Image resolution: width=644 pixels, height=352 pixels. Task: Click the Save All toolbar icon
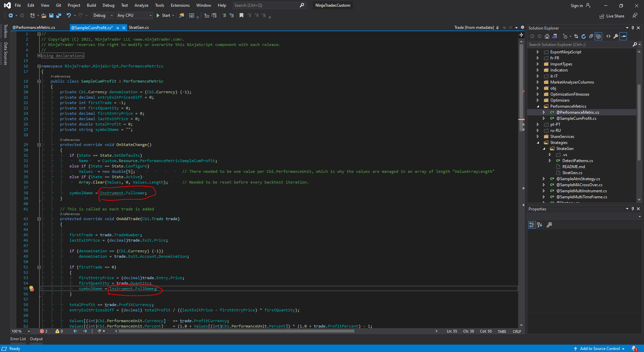coord(58,15)
